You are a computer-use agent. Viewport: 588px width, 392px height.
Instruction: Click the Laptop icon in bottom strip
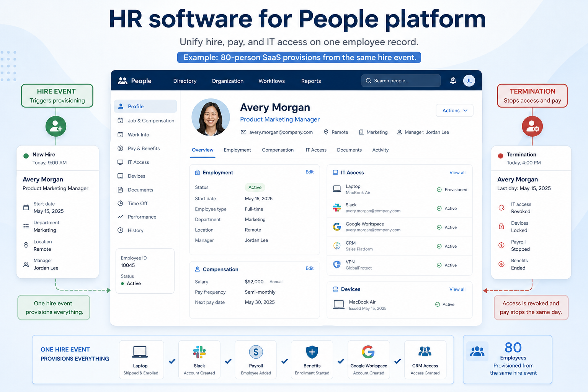(140, 352)
